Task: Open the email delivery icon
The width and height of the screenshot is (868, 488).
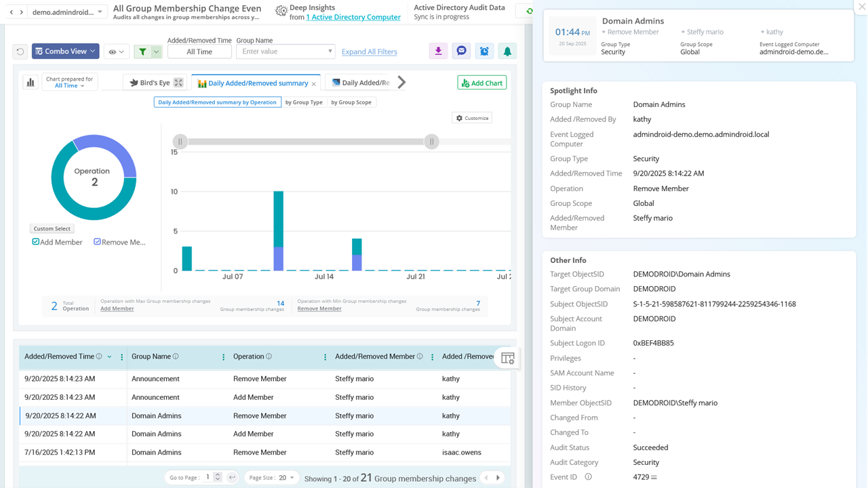Action: point(461,50)
